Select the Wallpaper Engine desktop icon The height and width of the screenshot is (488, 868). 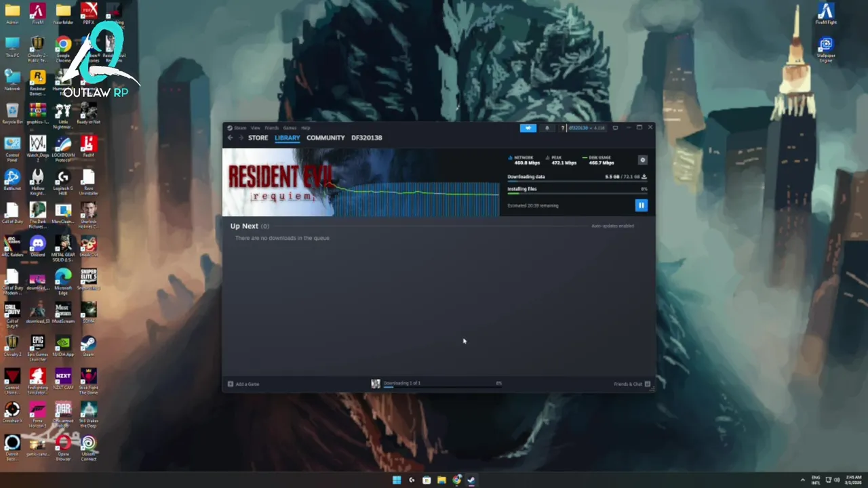(825, 49)
